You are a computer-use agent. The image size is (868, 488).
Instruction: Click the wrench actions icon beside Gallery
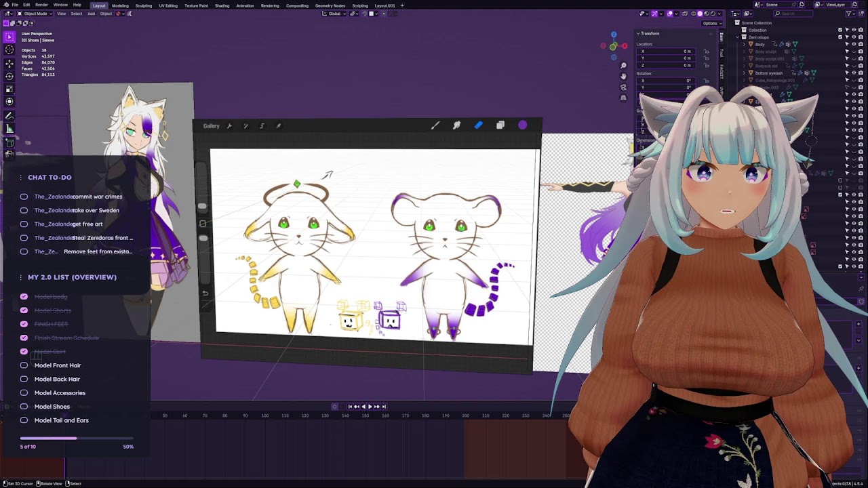click(x=229, y=126)
